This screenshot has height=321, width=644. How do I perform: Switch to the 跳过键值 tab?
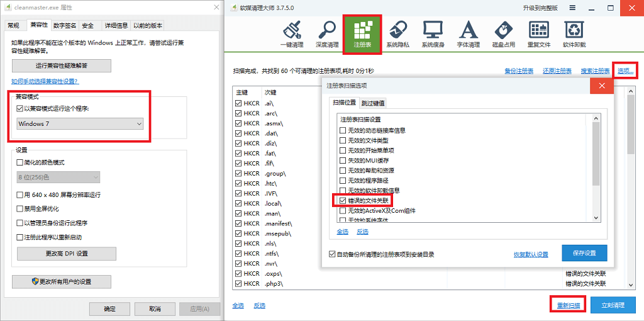[x=373, y=103]
